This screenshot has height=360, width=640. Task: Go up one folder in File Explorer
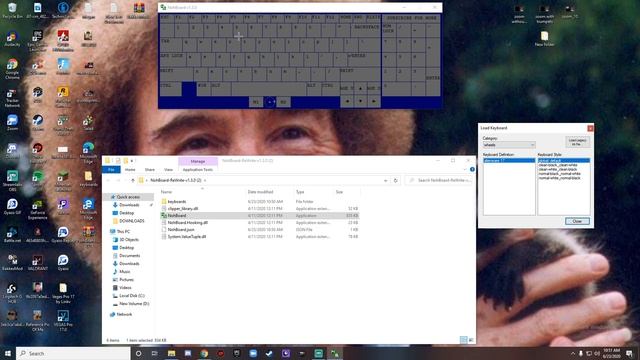(133, 180)
